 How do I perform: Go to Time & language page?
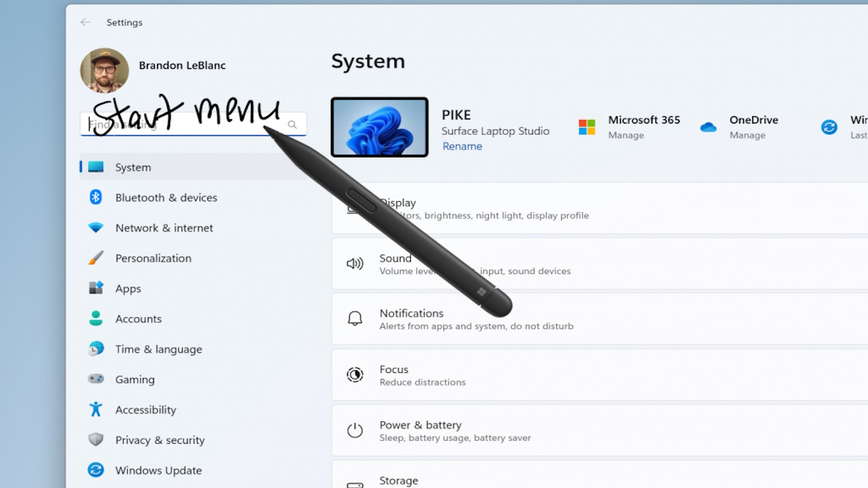tap(158, 349)
